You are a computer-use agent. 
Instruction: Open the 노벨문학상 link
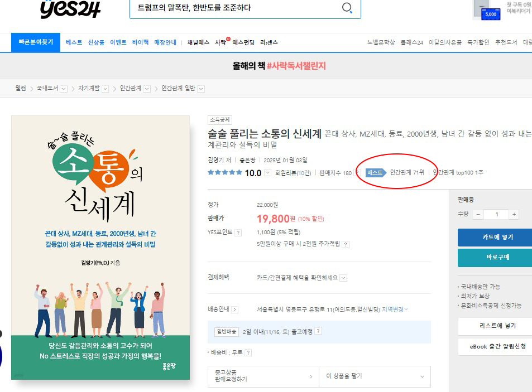pyautogui.click(x=381, y=42)
